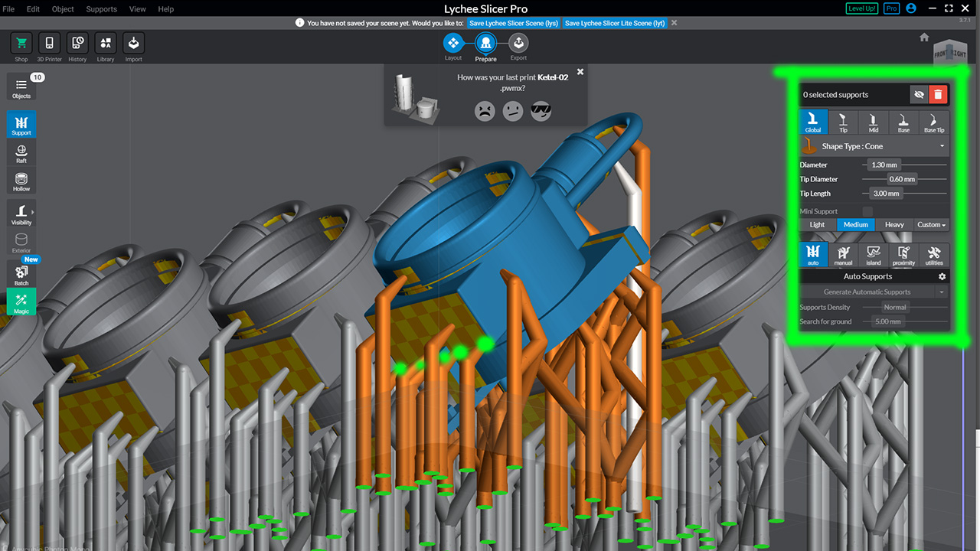
Task: Open the View menu
Action: click(x=138, y=9)
